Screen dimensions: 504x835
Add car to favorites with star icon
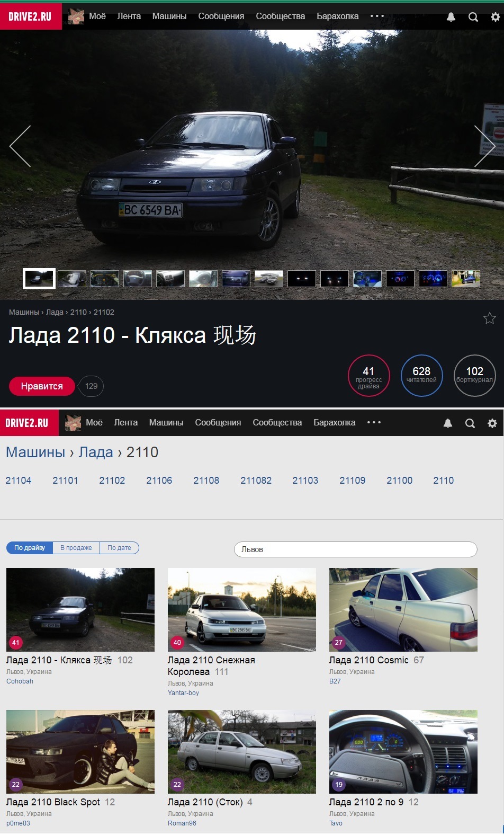point(490,318)
